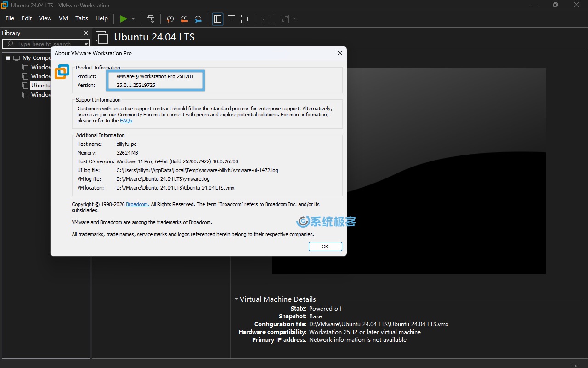
Task: Toggle the thumbnail bar visibility
Action: (x=231, y=19)
